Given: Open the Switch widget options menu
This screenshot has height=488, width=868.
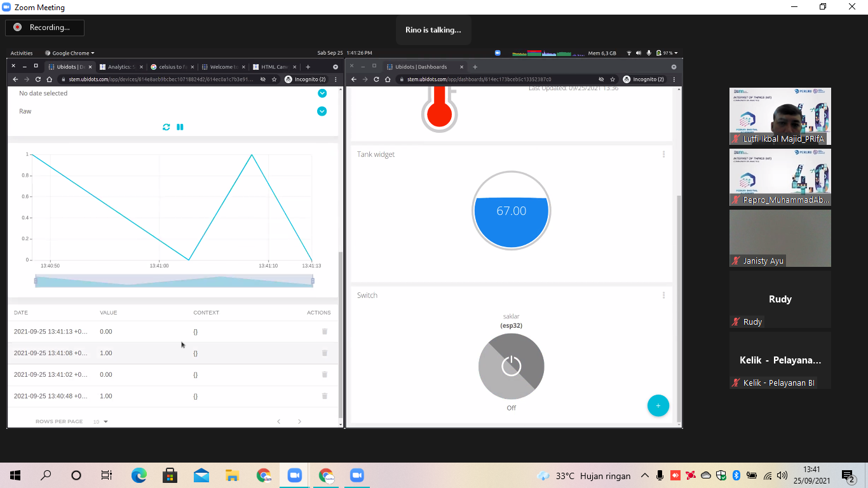Looking at the screenshot, I should coord(663,295).
